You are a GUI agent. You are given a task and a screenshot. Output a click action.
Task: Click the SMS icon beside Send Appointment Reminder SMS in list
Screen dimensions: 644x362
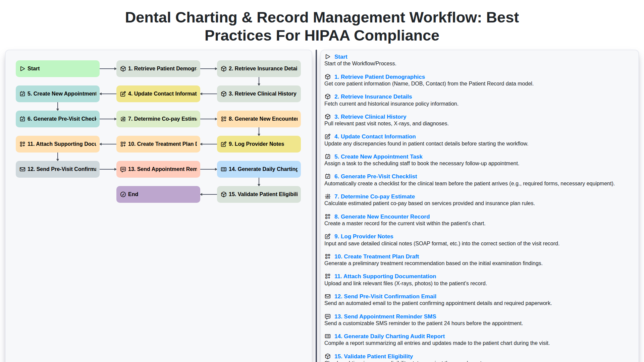(328, 316)
